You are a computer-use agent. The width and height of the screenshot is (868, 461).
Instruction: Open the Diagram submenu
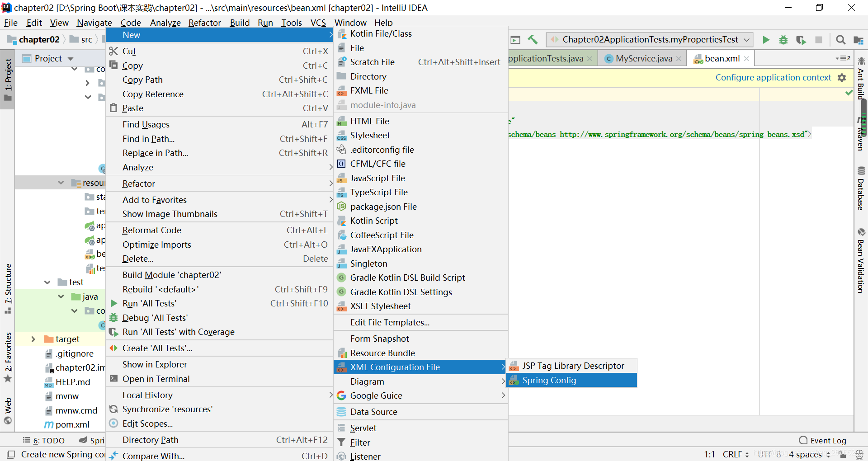tap(420, 381)
